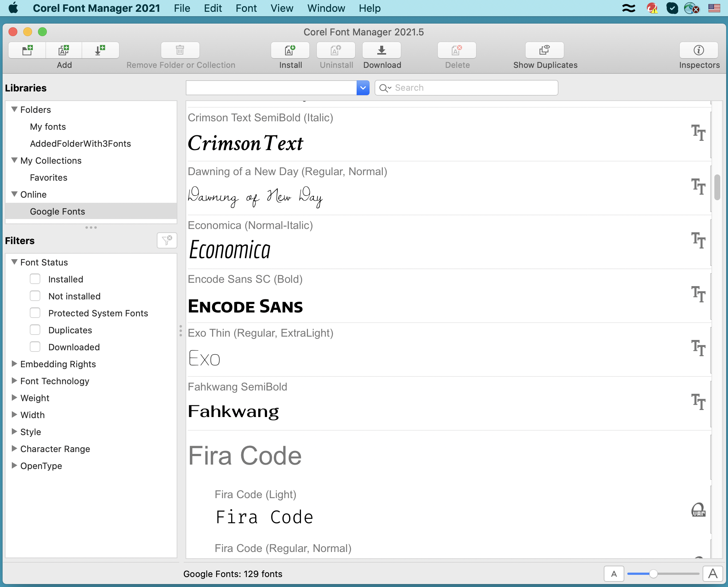The image size is (728, 587).
Task: Click the Show Duplicates icon
Action: pos(545,50)
